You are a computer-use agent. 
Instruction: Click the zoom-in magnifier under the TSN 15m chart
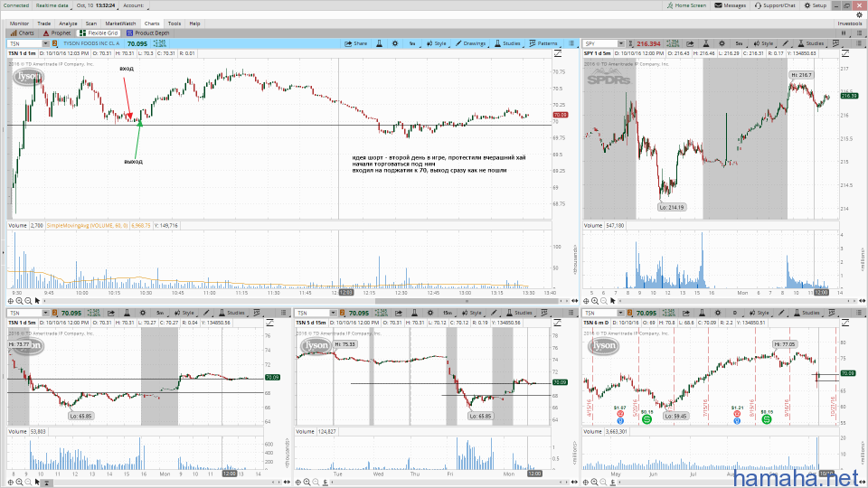pyautogui.click(x=307, y=482)
